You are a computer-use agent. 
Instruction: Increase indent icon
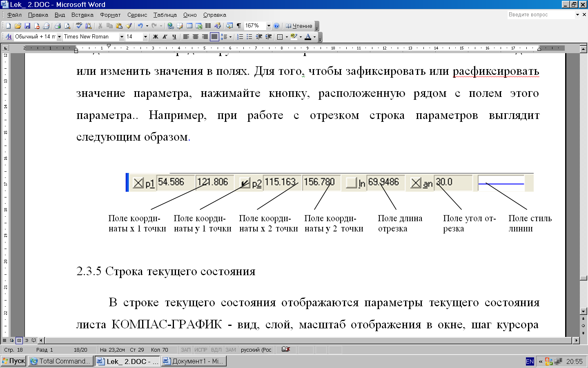[268, 37]
